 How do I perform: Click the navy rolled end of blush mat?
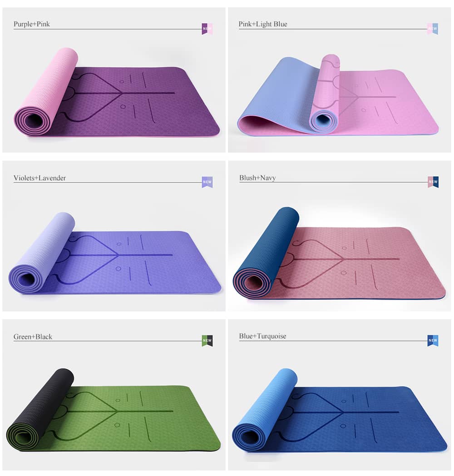[x=266, y=253]
